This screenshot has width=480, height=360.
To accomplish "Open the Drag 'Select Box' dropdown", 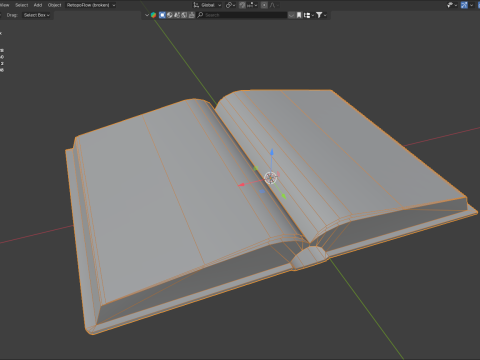I will click(37, 15).
